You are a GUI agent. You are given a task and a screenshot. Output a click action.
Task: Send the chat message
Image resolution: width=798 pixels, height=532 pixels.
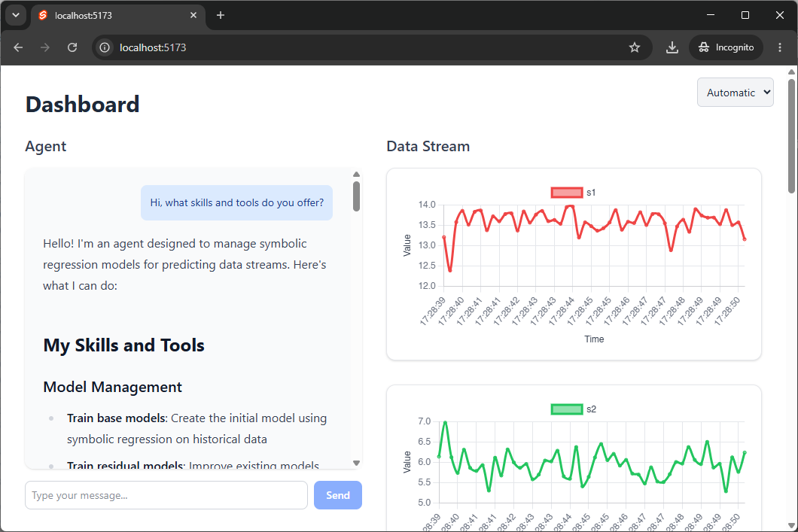(338, 495)
